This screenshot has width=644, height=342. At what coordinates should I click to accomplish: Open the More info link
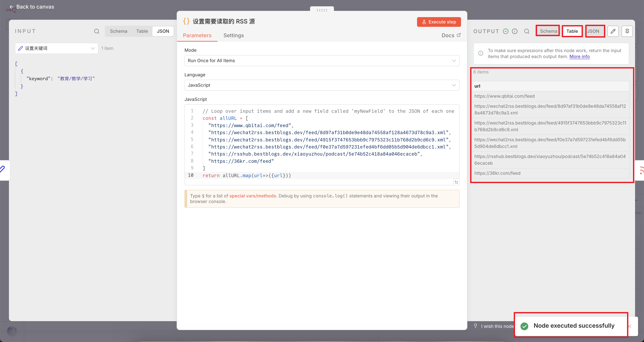pyautogui.click(x=579, y=57)
